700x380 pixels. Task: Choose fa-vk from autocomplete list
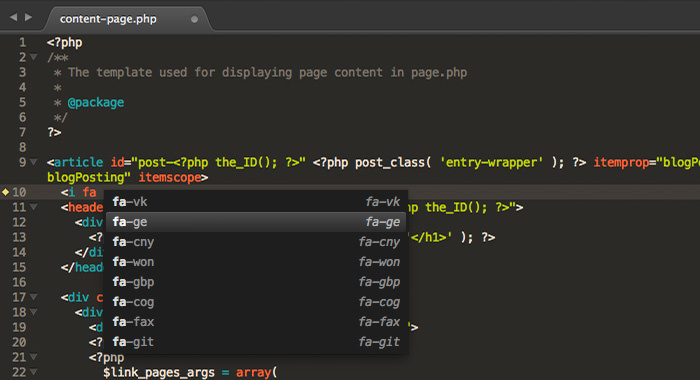pos(256,202)
